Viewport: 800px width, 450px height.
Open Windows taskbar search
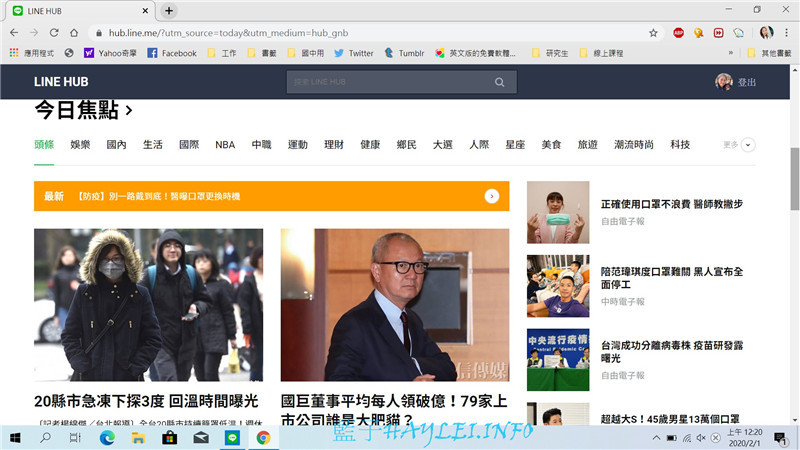(45, 438)
